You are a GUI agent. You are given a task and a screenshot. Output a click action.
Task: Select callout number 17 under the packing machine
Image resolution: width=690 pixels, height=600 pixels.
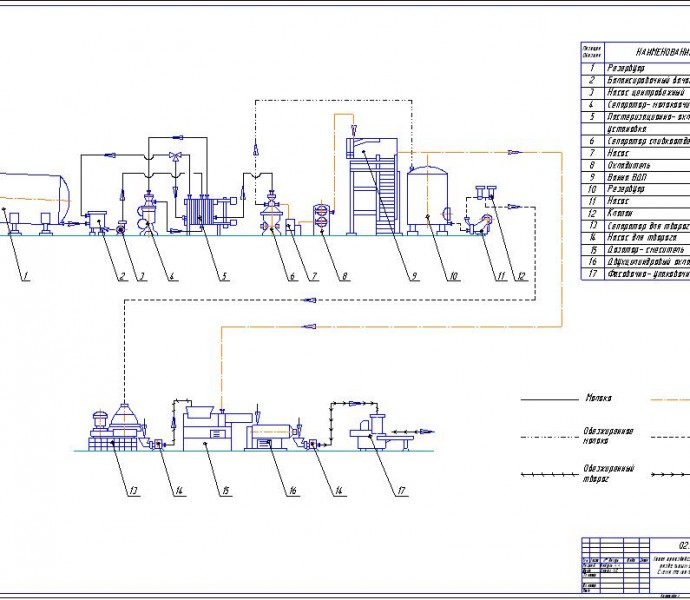(x=401, y=491)
